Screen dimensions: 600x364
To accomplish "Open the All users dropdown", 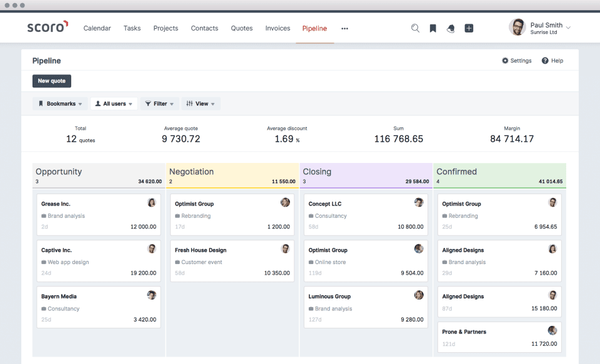I will (114, 104).
